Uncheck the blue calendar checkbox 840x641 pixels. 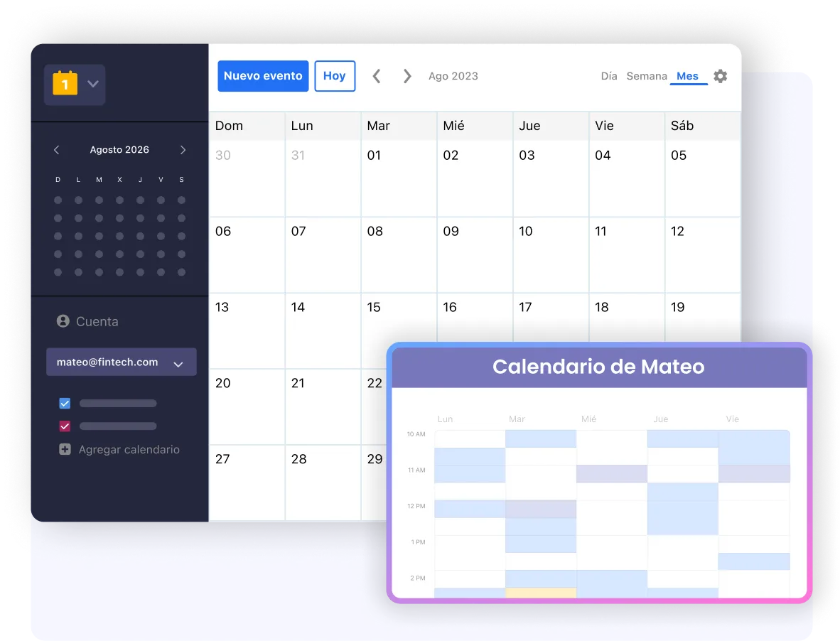click(65, 403)
